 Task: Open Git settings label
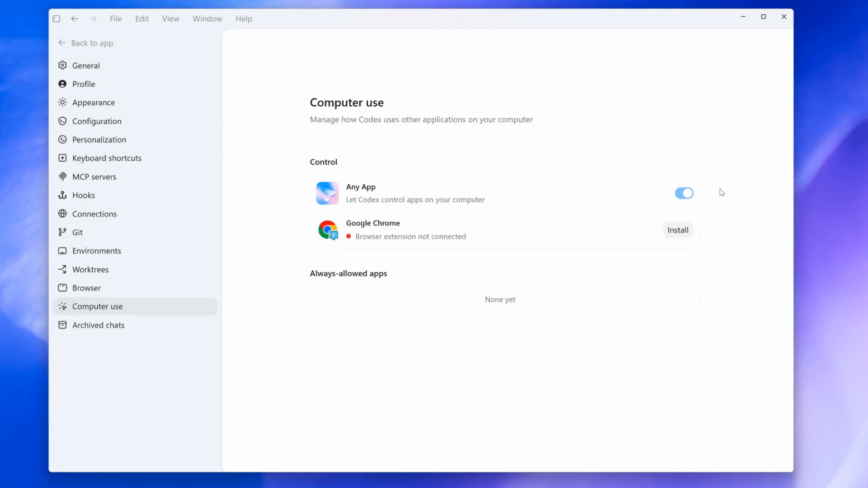tap(77, 232)
